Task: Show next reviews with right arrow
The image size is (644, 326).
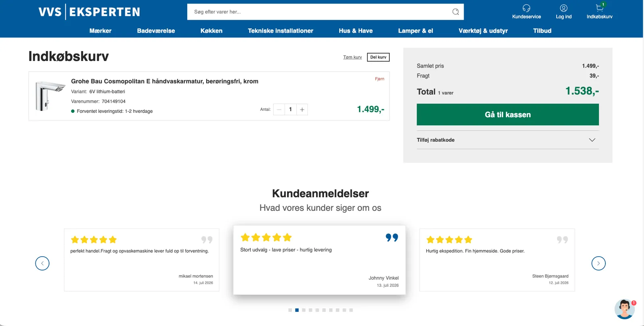Action: click(x=599, y=263)
